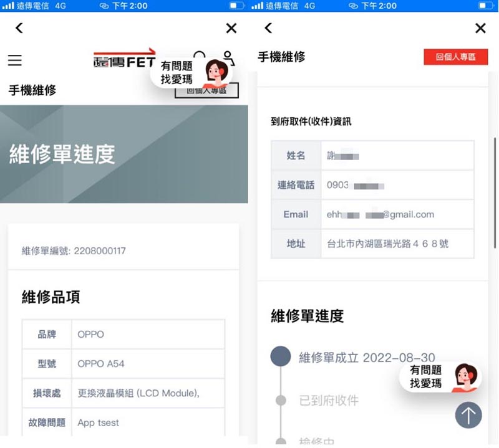Open the user account icon
The image size is (499, 448).
pyautogui.click(x=228, y=57)
